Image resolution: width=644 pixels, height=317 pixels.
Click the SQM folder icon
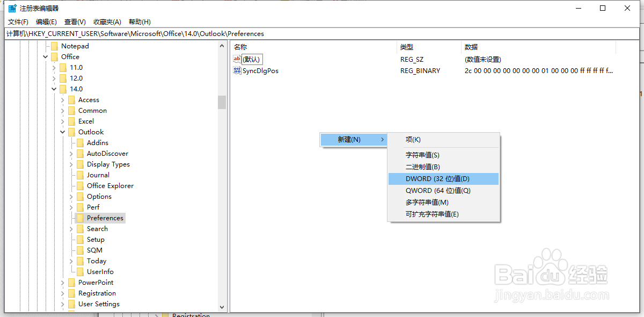coord(80,250)
